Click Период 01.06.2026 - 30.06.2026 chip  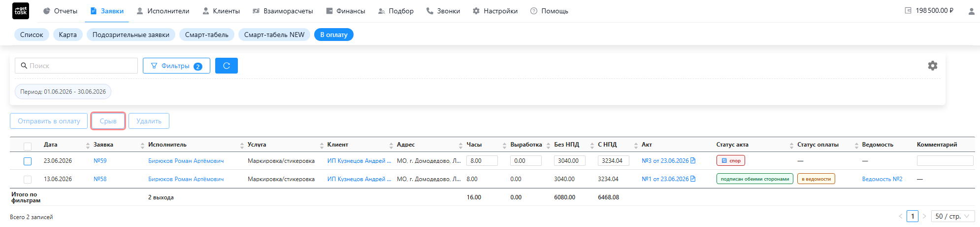[63, 92]
